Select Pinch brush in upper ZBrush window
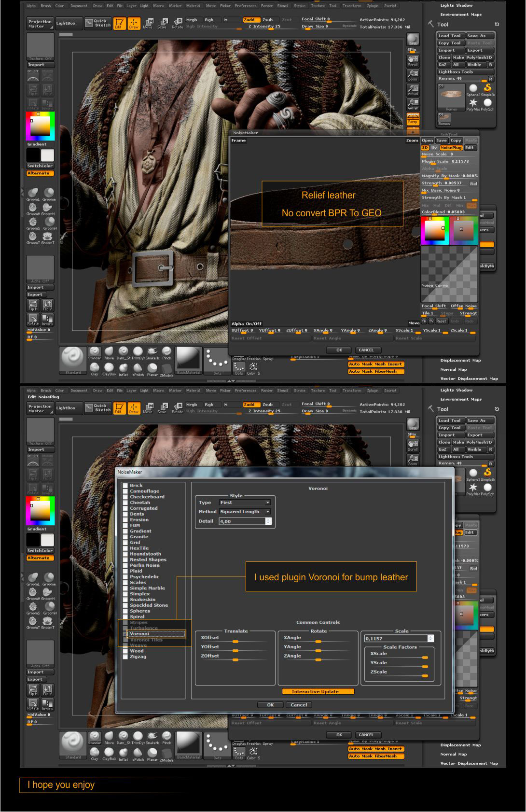Screen dimensions: 526x812 pyautogui.click(x=166, y=353)
